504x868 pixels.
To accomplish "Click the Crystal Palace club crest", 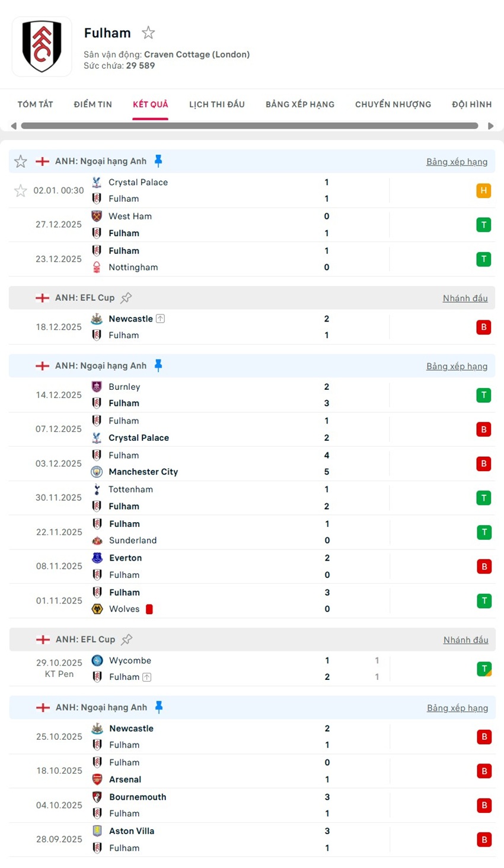I will (97, 182).
